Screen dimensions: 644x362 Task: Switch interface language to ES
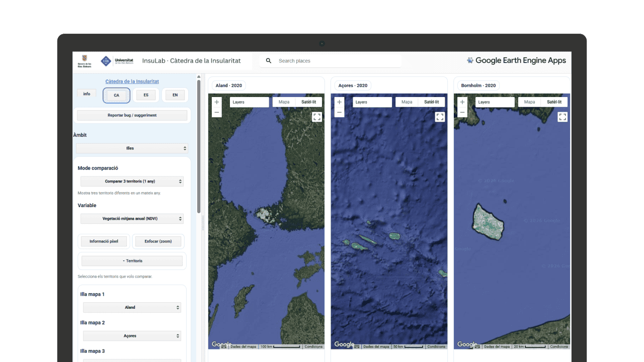[146, 95]
